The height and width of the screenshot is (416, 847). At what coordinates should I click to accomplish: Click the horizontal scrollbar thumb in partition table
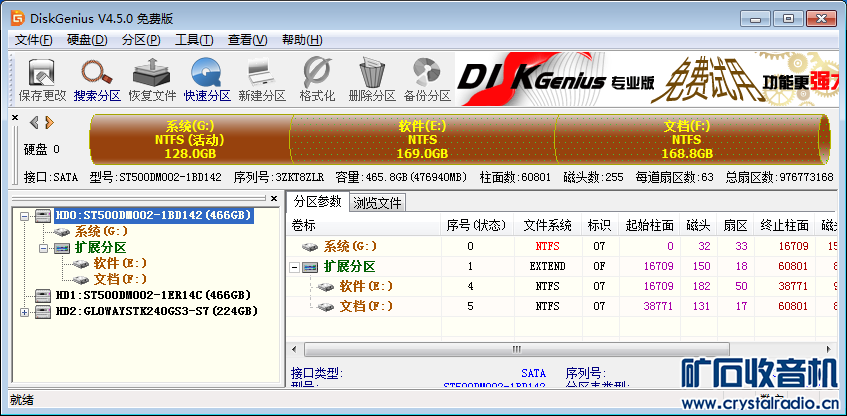516,349
